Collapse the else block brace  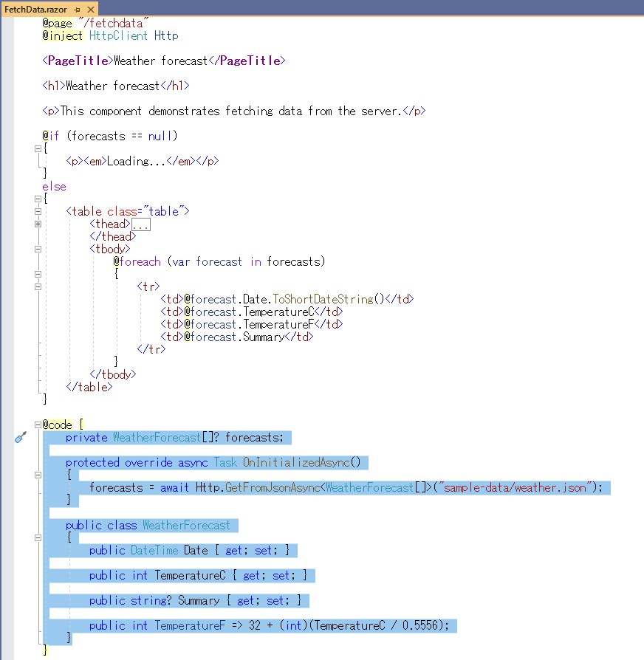coord(38,199)
